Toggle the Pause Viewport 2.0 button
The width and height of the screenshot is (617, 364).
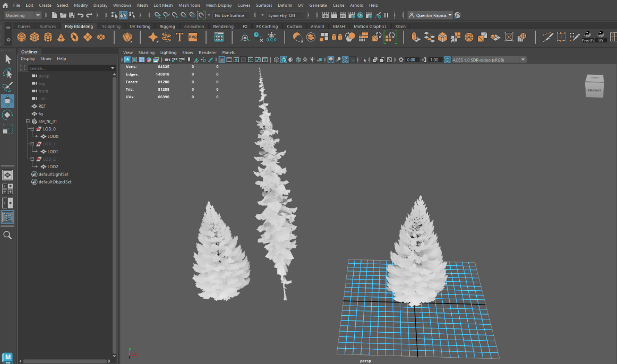(386, 15)
